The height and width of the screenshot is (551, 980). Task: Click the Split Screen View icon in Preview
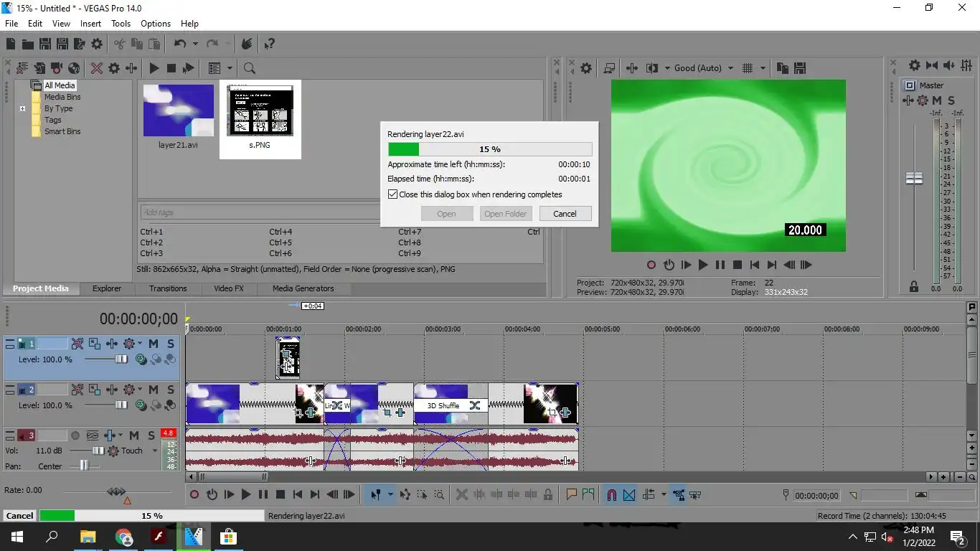(651, 68)
